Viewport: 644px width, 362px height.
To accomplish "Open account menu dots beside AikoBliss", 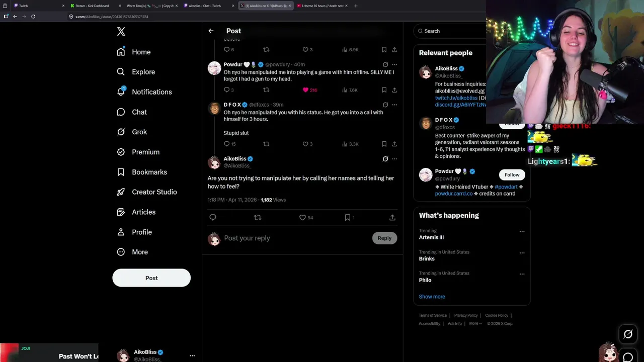I will coord(192,355).
